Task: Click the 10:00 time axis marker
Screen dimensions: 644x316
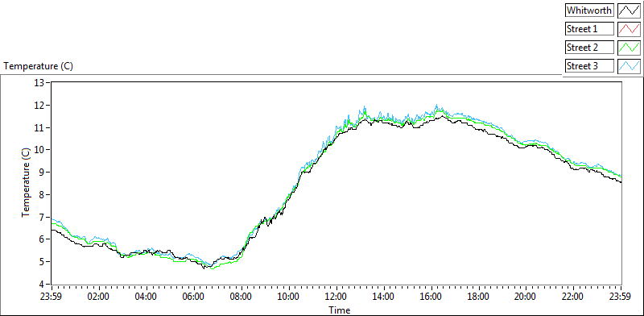Action: pos(289,297)
